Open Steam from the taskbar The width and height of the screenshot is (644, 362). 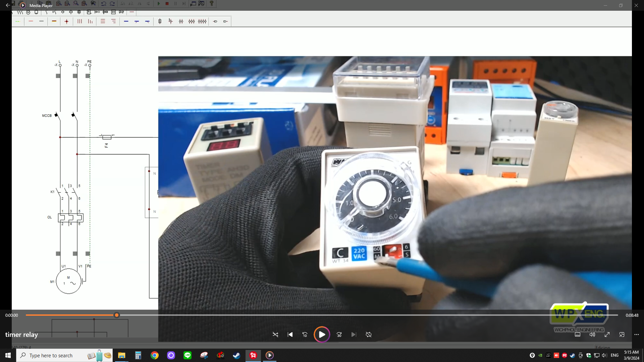(236, 355)
